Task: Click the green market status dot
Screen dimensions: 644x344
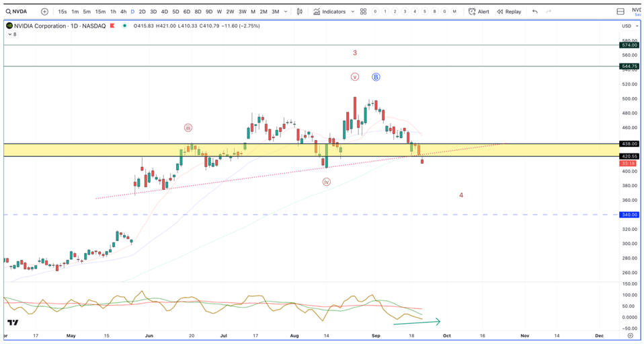Action: click(x=124, y=26)
